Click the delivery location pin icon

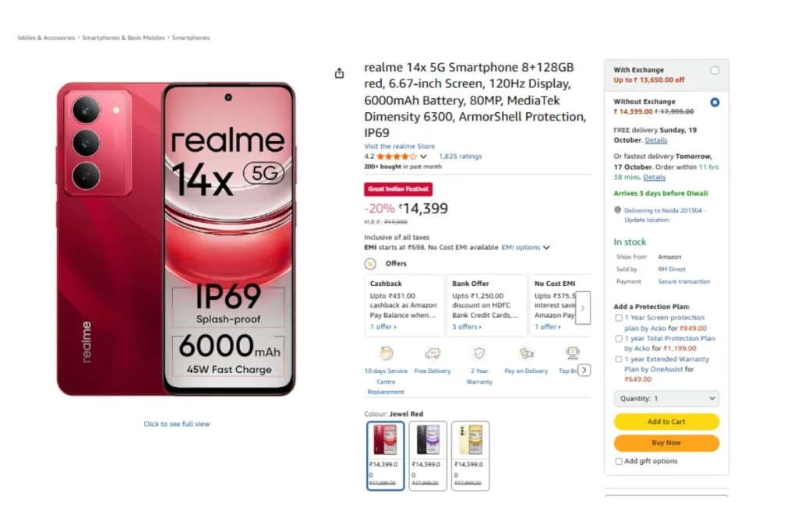click(x=618, y=210)
